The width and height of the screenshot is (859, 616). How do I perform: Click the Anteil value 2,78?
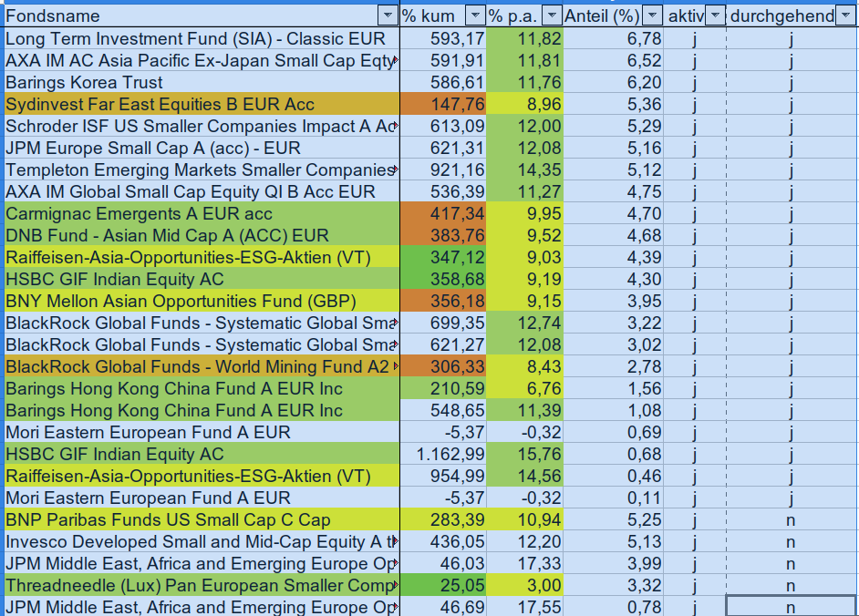[x=614, y=367]
